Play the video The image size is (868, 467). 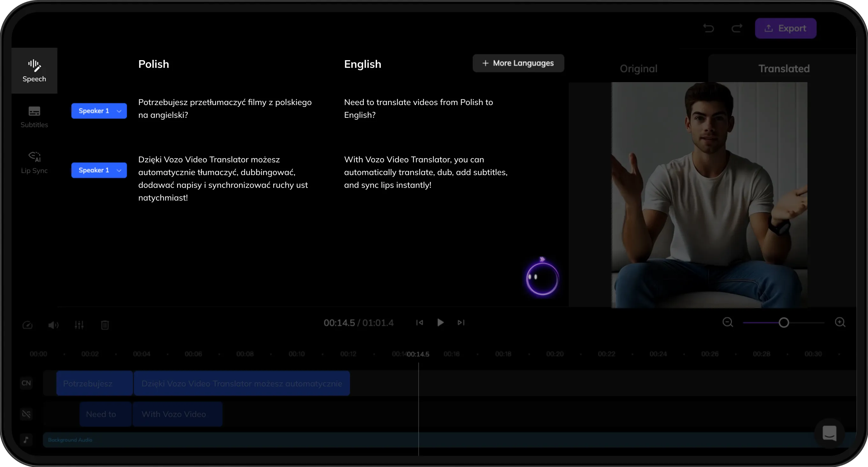point(440,322)
